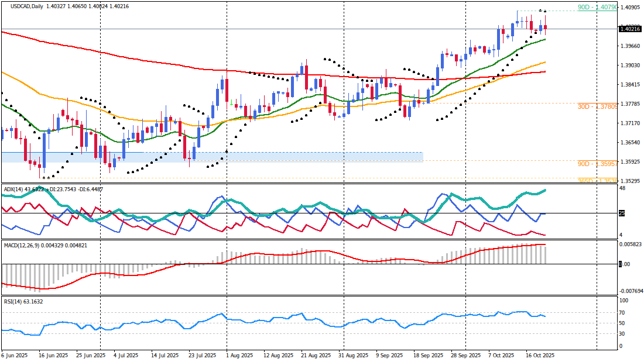This screenshot has width=644, height=362.
Task: Click the 25 Jun 2025 date label
Action: (x=90, y=356)
